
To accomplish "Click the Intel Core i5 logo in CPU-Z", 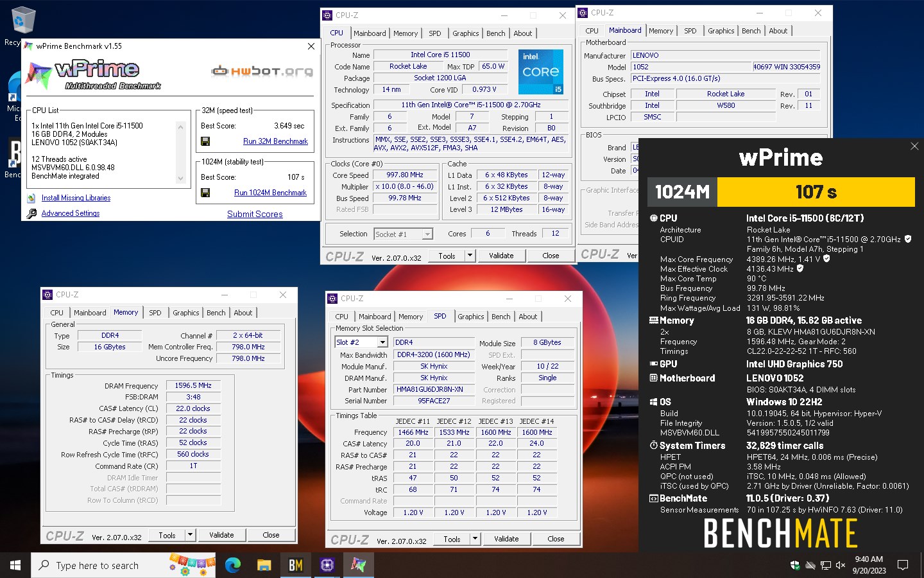I will pos(540,71).
